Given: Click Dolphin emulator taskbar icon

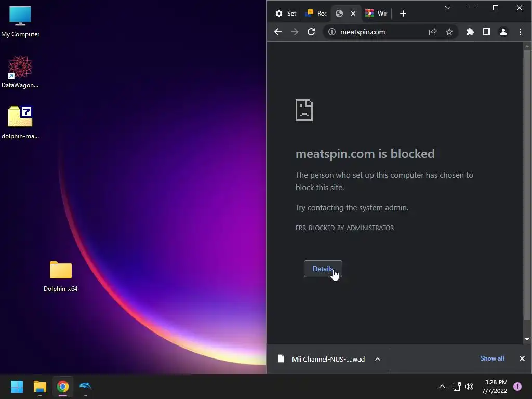Looking at the screenshot, I should [86, 387].
